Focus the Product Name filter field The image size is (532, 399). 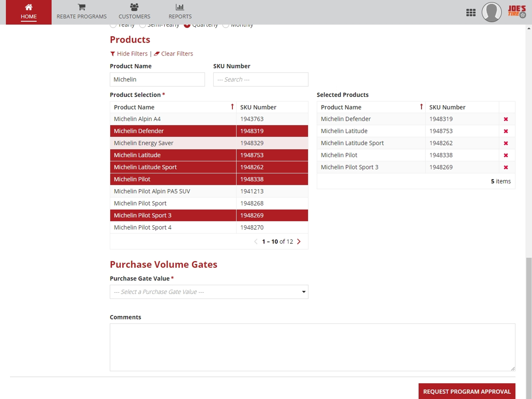coord(157,79)
